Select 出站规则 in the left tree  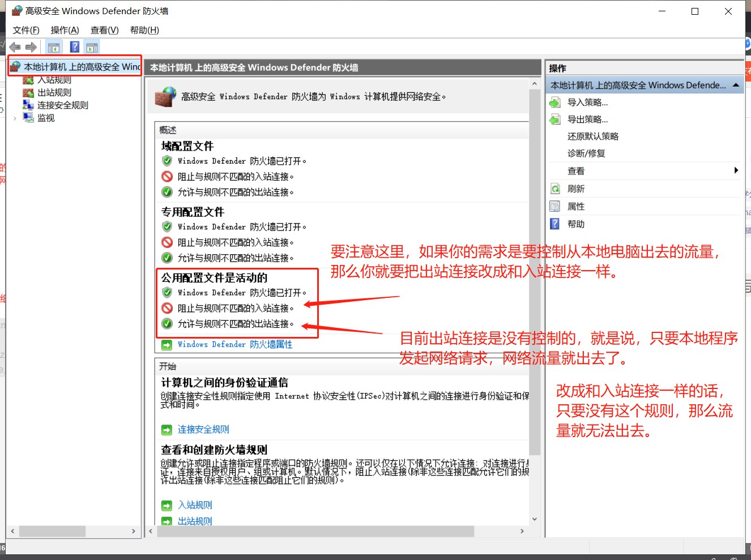[54, 92]
